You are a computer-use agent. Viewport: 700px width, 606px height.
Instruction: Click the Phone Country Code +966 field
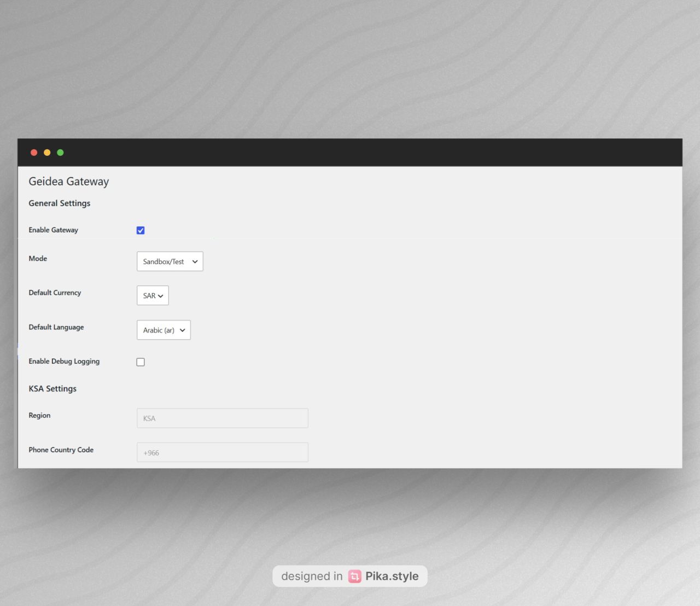223,452
